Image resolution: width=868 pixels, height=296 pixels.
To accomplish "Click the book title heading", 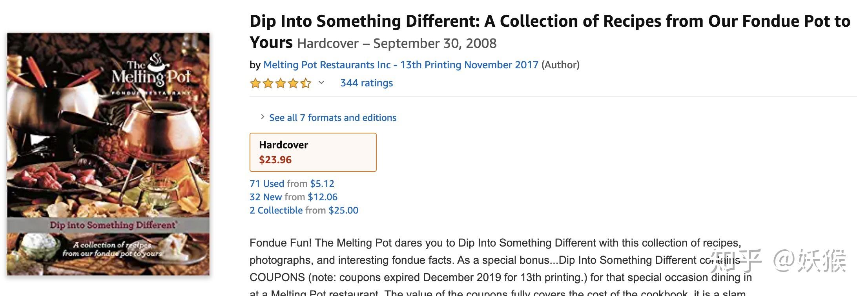I will [x=549, y=22].
